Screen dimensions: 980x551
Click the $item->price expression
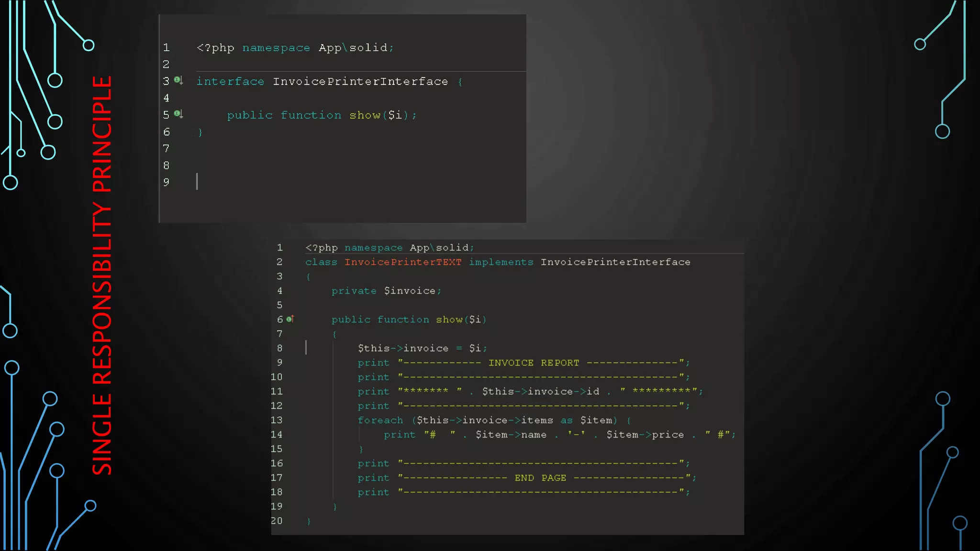click(x=645, y=434)
